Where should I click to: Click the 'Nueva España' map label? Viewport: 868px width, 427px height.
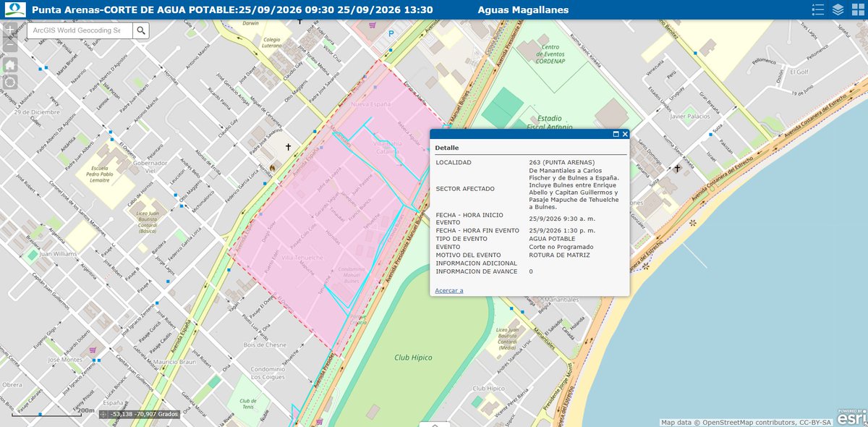point(370,104)
